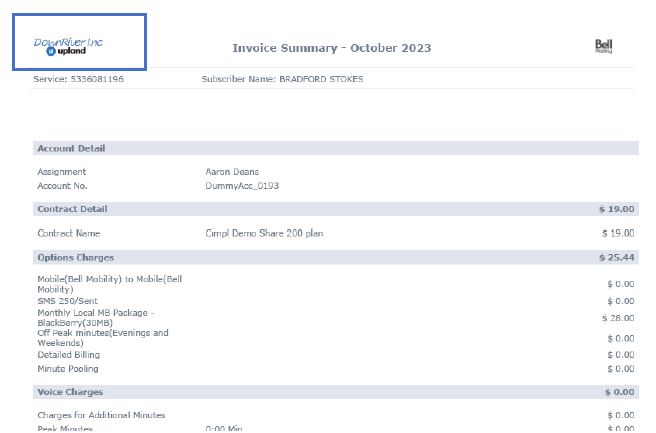This screenshot has width=656, height=433.
Task: Select the Contract Detail section header
Action: (x=72, y=209)
